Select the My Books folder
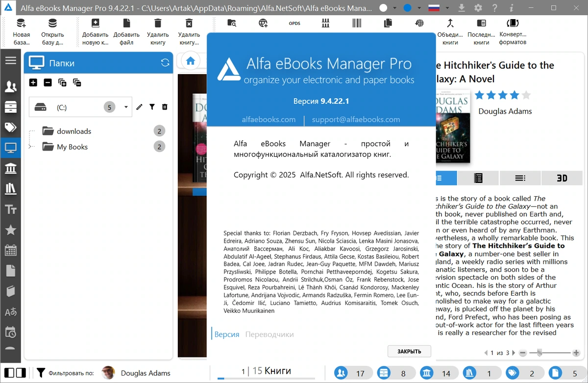 [72, 147]
